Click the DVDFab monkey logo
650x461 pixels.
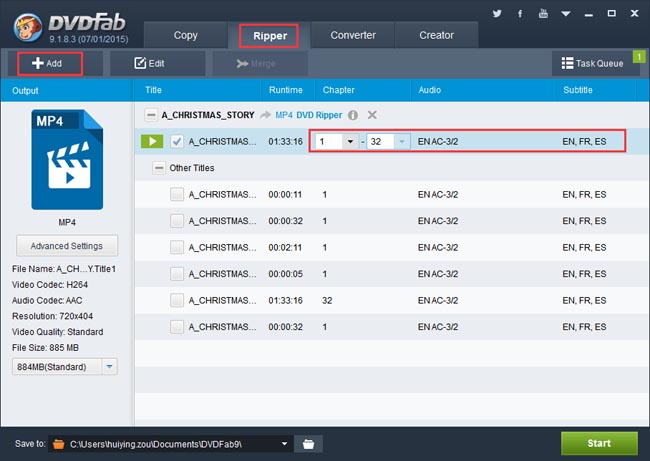(x=28, y=27)
